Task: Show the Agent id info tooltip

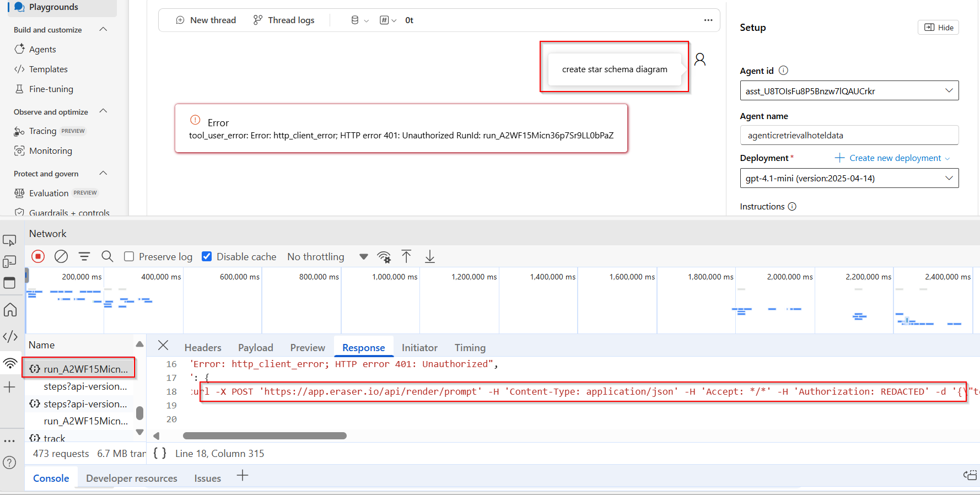Action: pyautogui.click(x=783, y=71)
